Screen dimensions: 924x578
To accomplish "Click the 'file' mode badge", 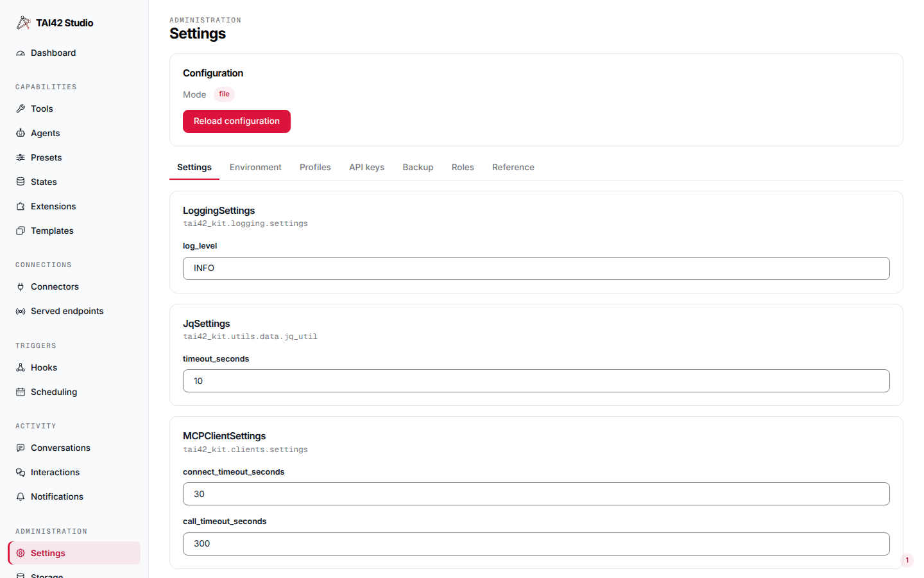I will 224,94.
